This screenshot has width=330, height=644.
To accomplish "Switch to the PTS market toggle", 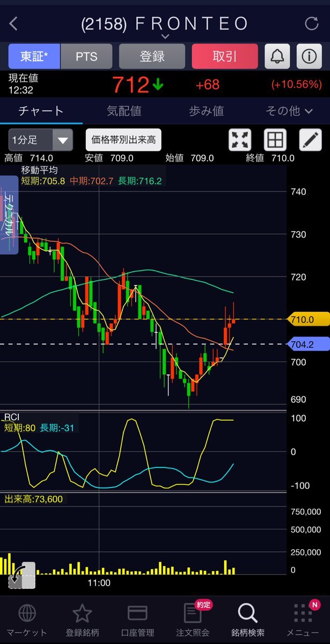I will coord(86,56).
